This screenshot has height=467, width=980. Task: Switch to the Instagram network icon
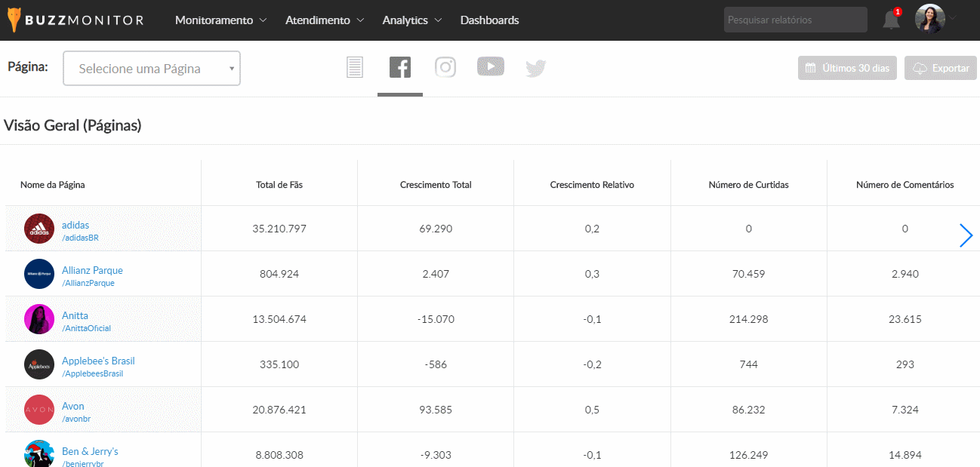445,68
